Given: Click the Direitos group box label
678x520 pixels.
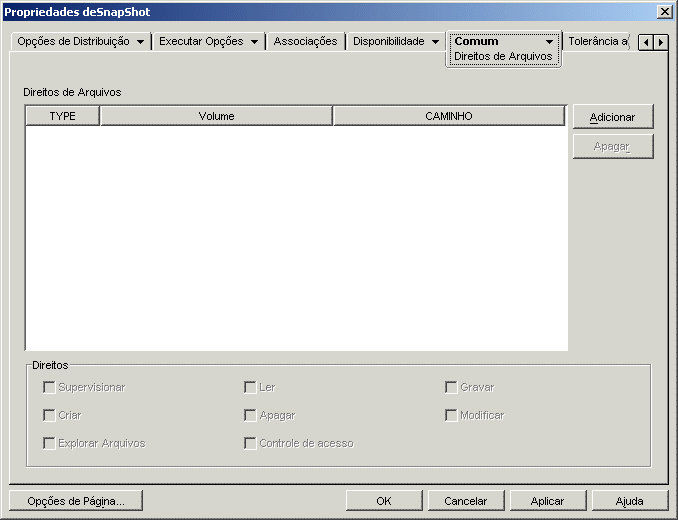Looking at the screenshot, I should pyautogui.click(x=50, y=365).
